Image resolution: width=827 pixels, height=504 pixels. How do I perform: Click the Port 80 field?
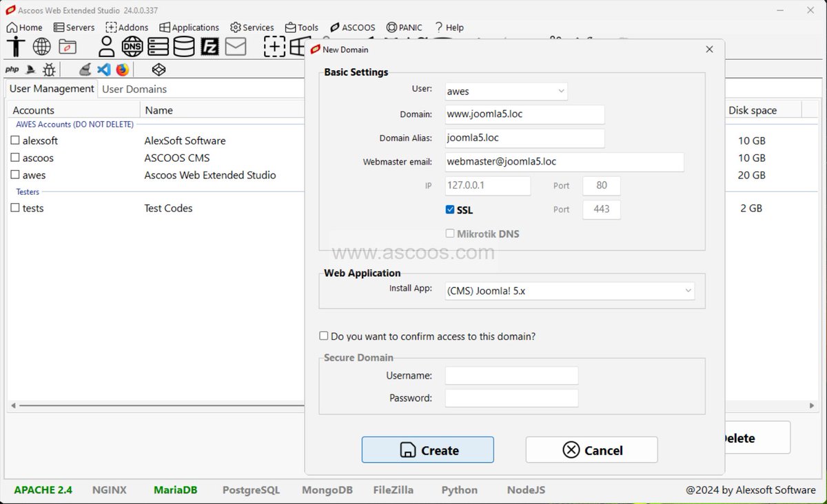click(x=602, y=186)
